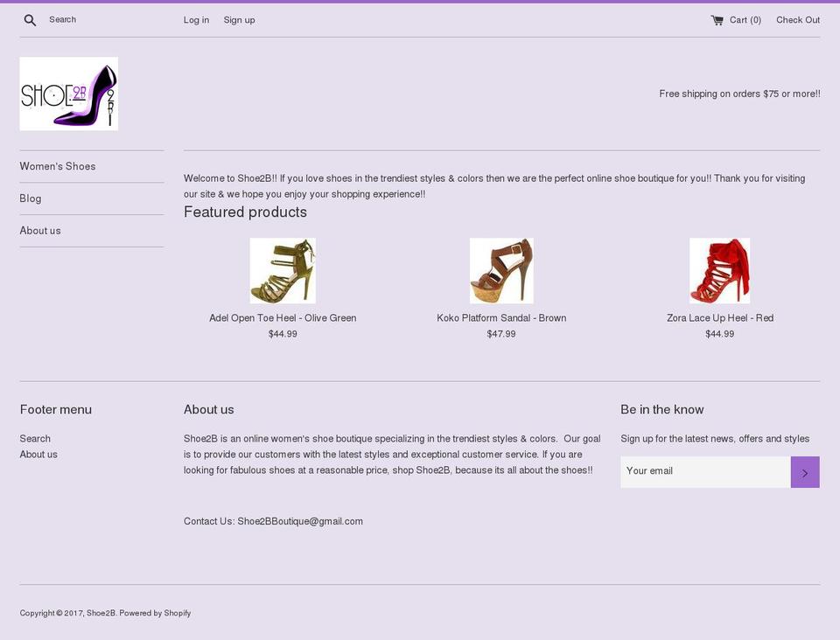Image resolution: width=840 pixels, height=640 pixels.
Task: Open Koko Platform Sandal - Brown listing
Action: [x=501, y=317]
